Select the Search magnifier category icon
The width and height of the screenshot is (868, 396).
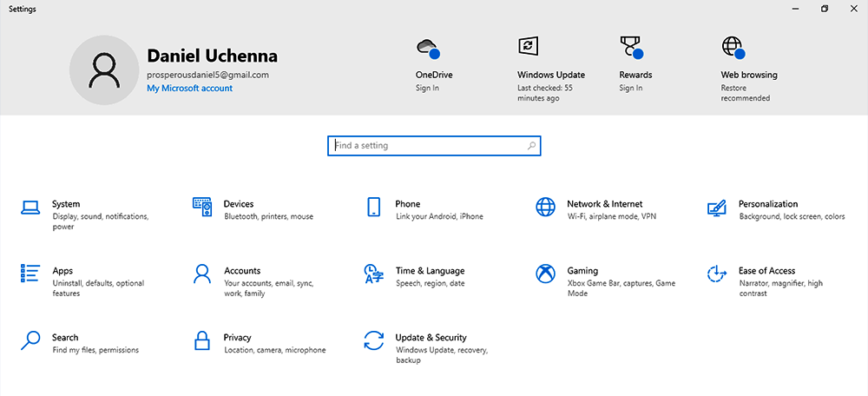30,340
